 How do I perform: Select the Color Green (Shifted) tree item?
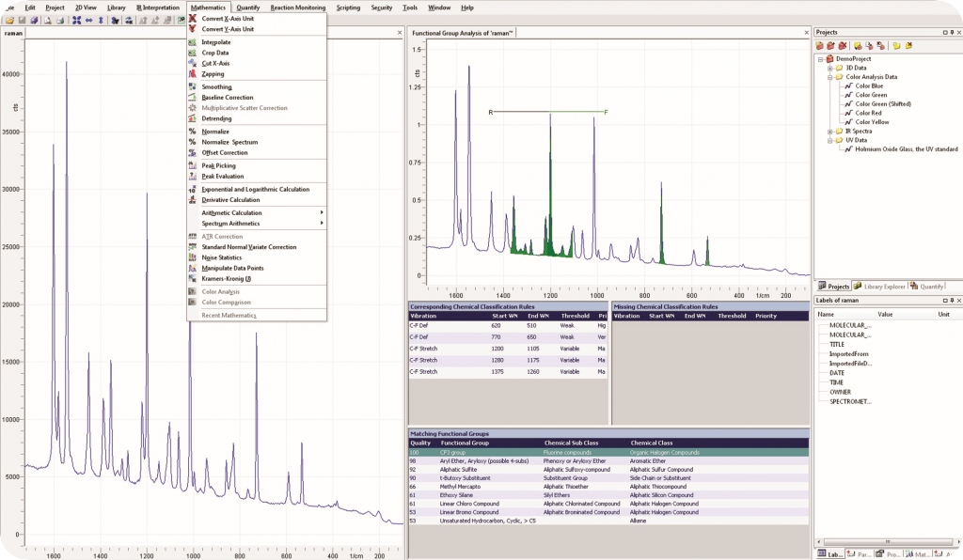pyautogui.click(x=882, y=104)
